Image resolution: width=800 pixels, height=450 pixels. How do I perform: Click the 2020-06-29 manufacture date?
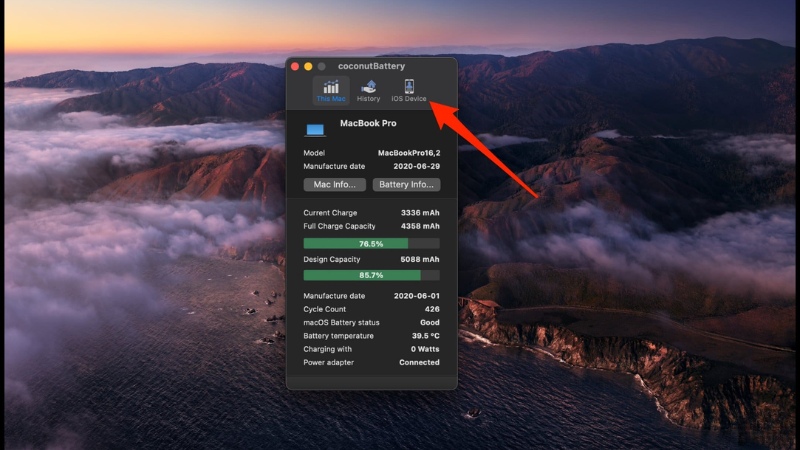point(416,166)
